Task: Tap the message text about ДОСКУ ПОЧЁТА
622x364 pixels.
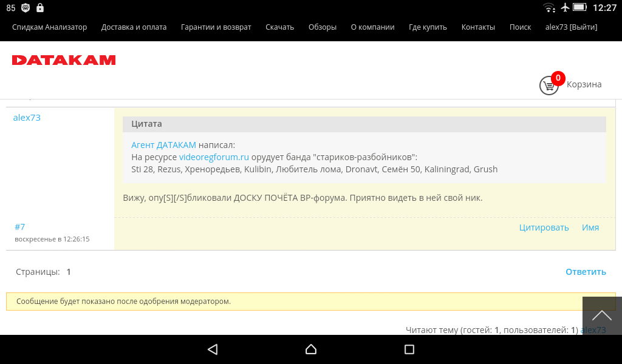Action: [x=302, y=198]
